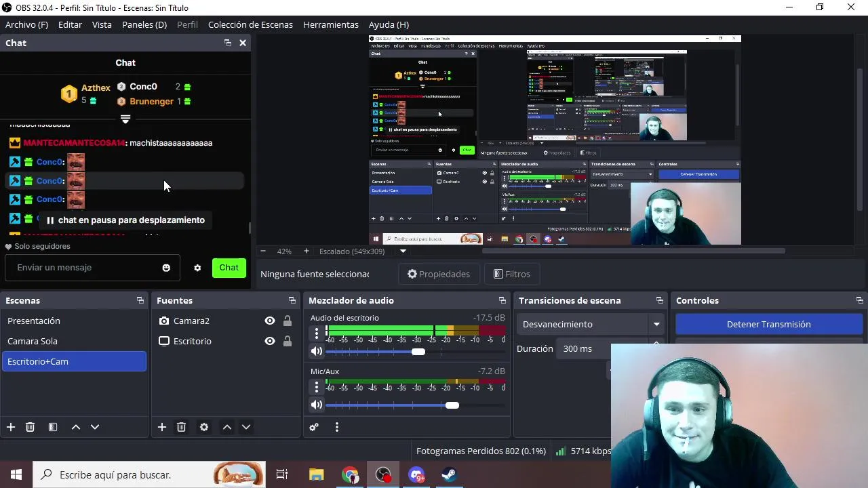Remove the selected source
The image size is (868, 488).
pyautogui.click(x=181, y=427)
